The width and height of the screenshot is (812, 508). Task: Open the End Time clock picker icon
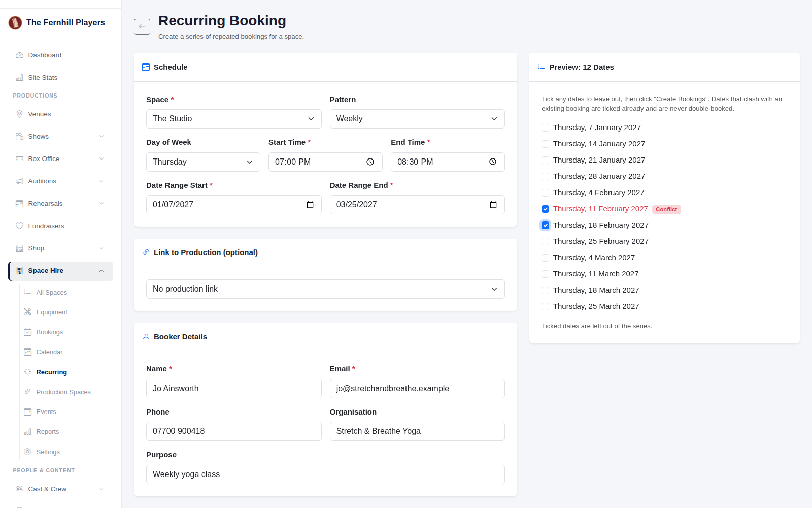tap(493, 162)
